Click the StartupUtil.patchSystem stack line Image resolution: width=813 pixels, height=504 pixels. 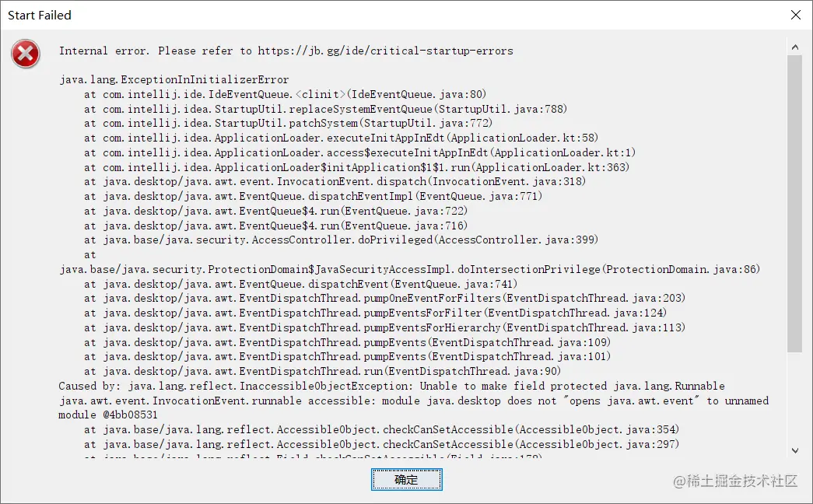click(289, 124)
